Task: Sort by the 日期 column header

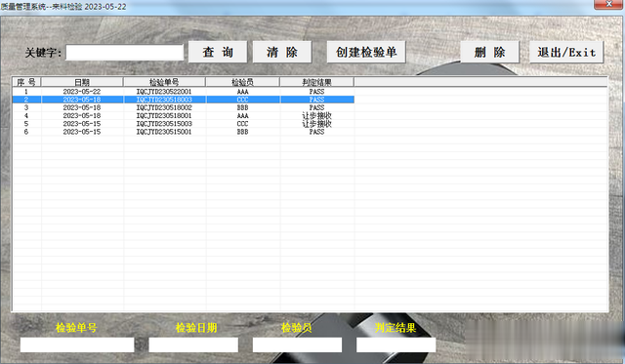Action: pyautogui.click(x=82, y=82)
